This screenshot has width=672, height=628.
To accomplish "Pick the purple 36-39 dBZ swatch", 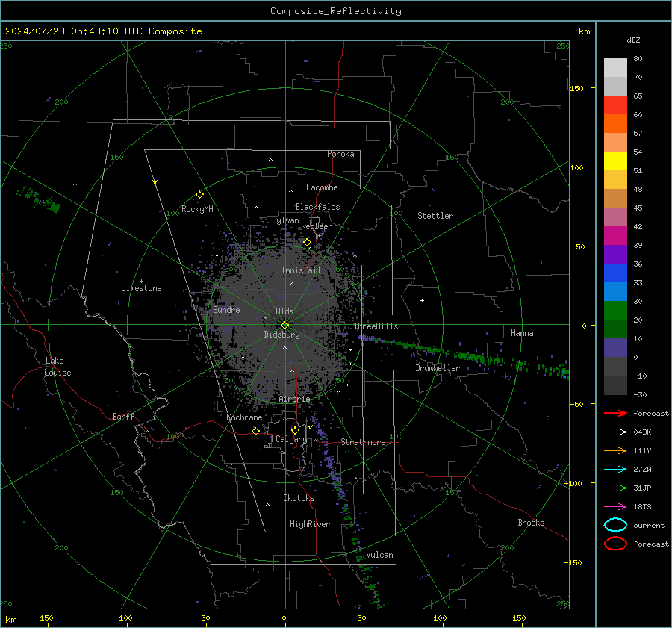I will 615,255.
